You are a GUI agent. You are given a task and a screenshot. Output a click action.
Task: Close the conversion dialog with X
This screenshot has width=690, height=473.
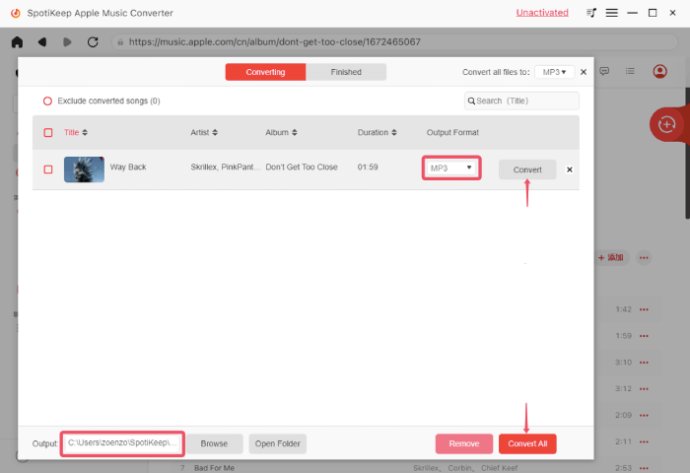[x=583, y=72]
